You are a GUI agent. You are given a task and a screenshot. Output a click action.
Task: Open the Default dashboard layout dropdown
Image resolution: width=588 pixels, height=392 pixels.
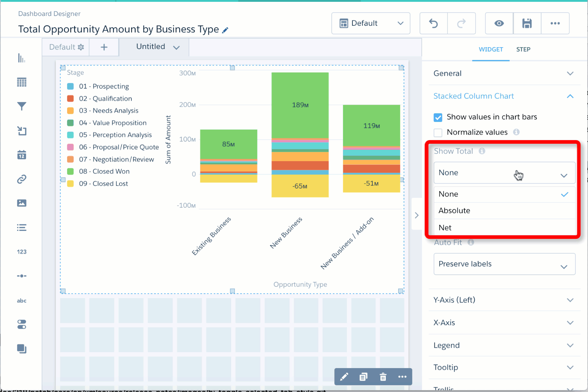(371, 23)
